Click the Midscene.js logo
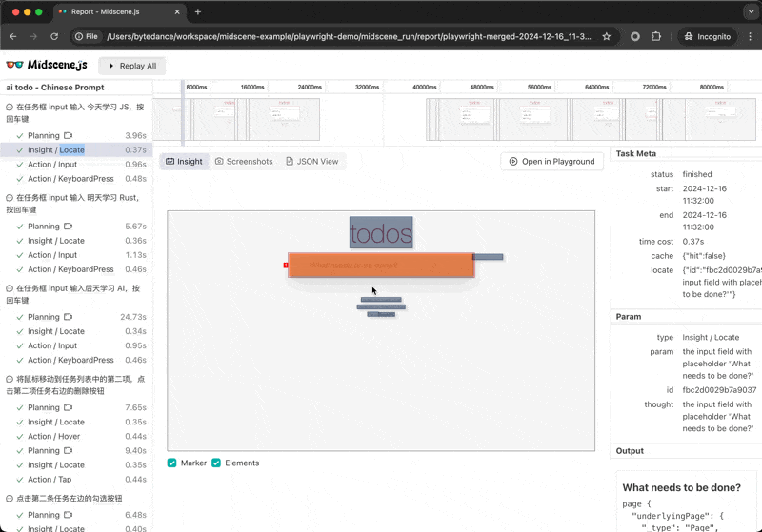This screenshot has height=532, width=762. [x=47, y=65]
